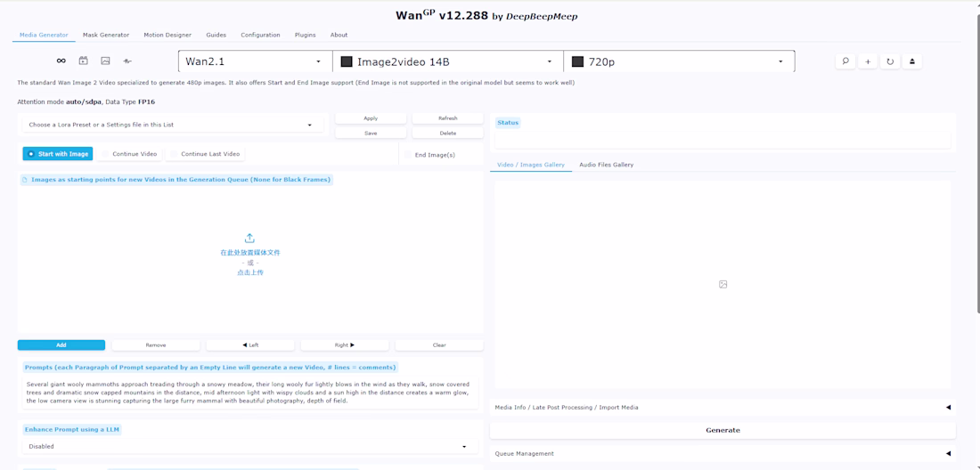Open the Plugins tab
The image size is (980, 470).
(305, 35)
